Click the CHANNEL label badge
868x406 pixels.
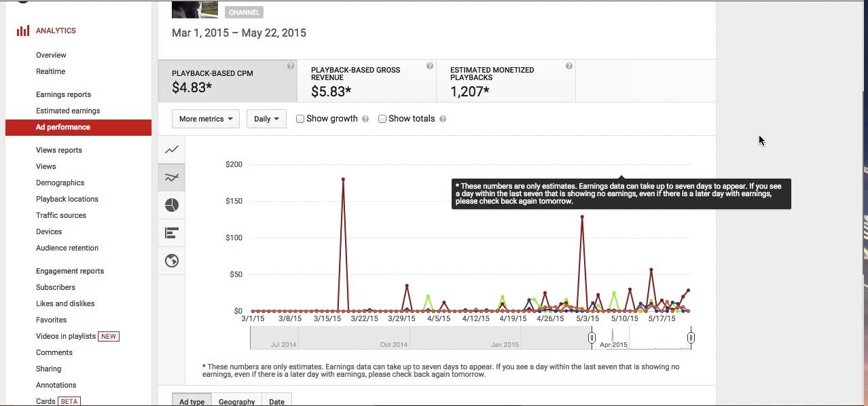point(244,12)
